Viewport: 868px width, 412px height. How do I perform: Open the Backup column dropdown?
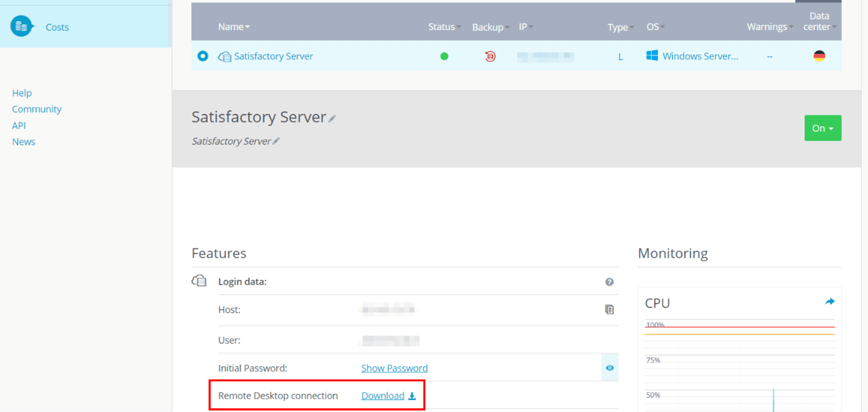(x=490, y=27)
